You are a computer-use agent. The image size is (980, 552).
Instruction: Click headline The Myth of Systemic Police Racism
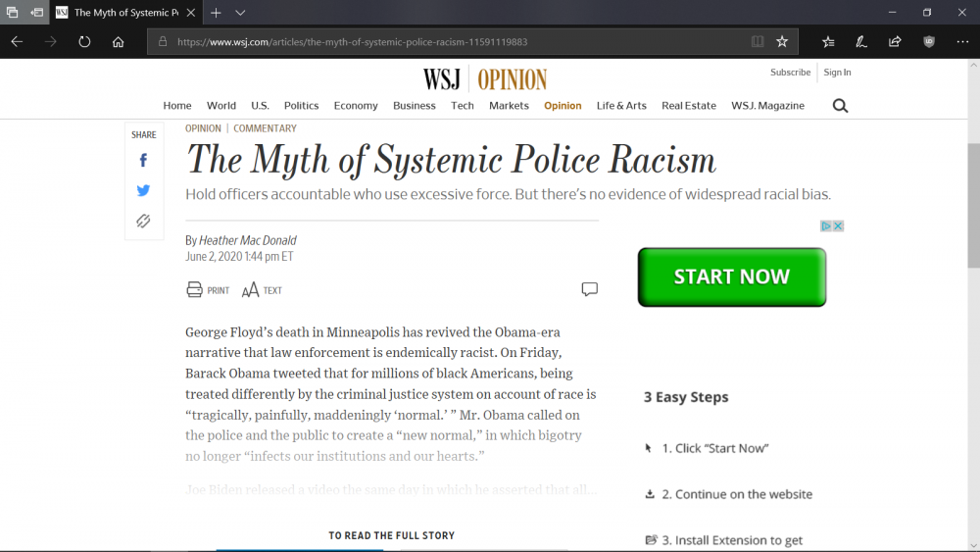[451, 160]
